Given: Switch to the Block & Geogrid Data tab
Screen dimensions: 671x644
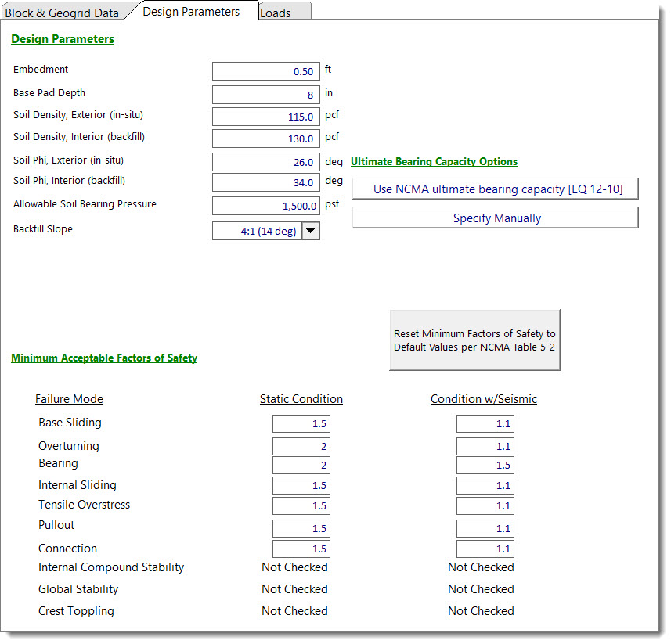Looking at the screenshot, I should pos(63,13).
